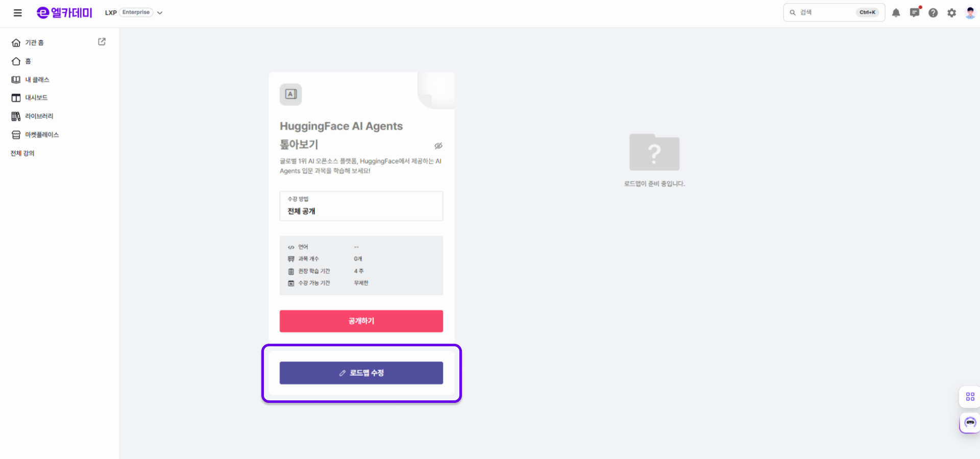Open the floating chatbot assistant icon
This screenshot has width=980, height=459.
tap(970, 423)
